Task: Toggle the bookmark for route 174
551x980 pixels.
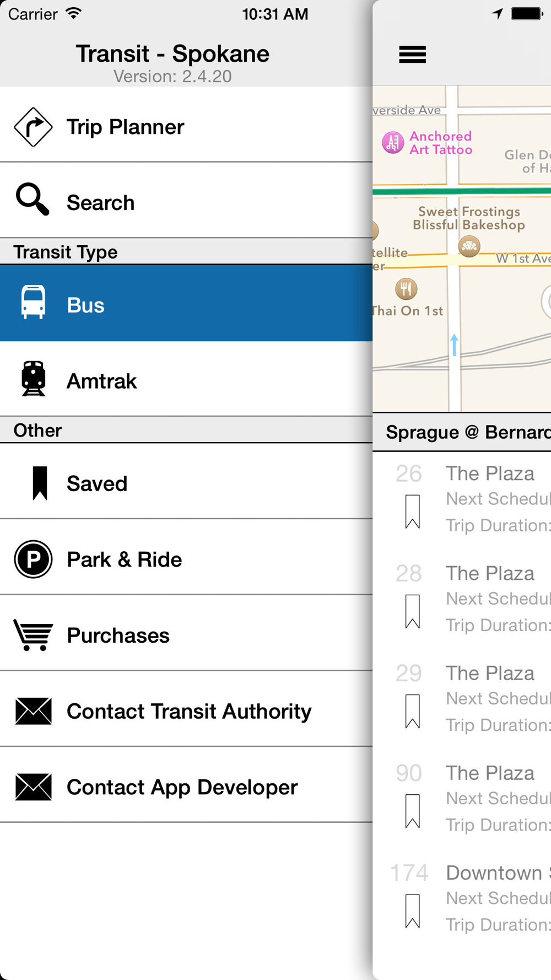Action: pyautogui.click(x=412, y=911)
